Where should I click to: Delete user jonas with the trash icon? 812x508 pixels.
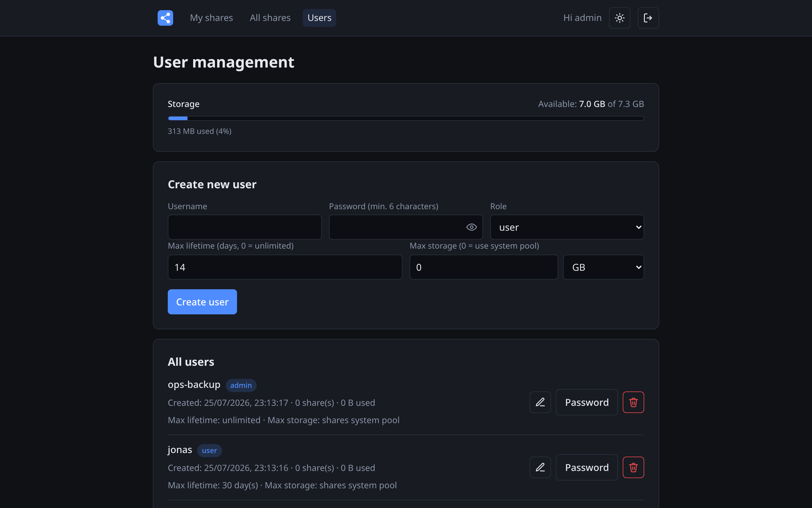point(633,467)
